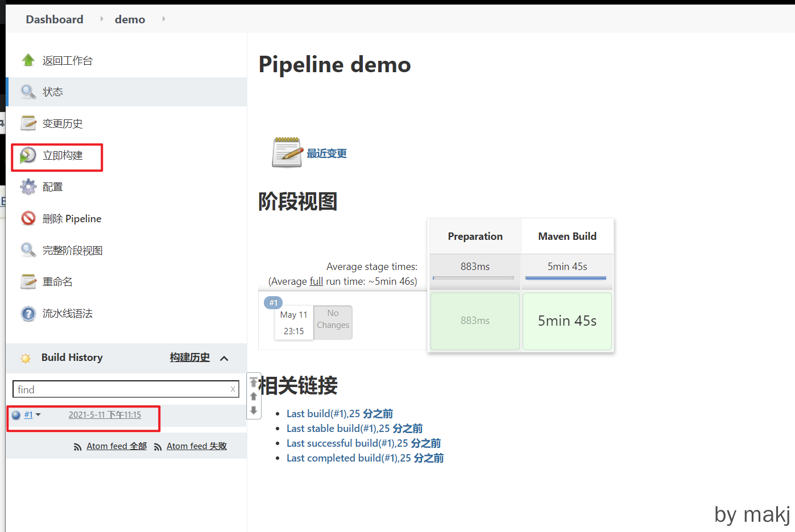The height and width of the screenshot is (532, 795).
Task: Click the red prohibition icon to delete Pipeline
Action: tap(28, 218)
